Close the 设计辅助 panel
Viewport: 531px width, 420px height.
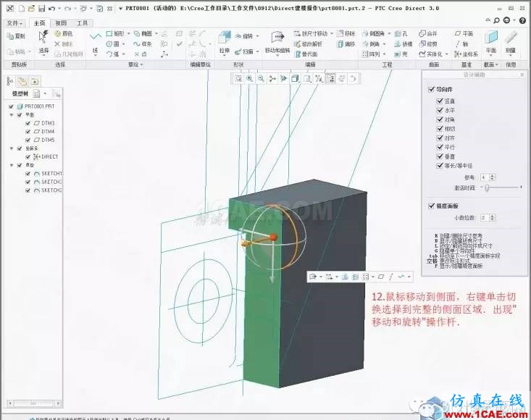522,75
